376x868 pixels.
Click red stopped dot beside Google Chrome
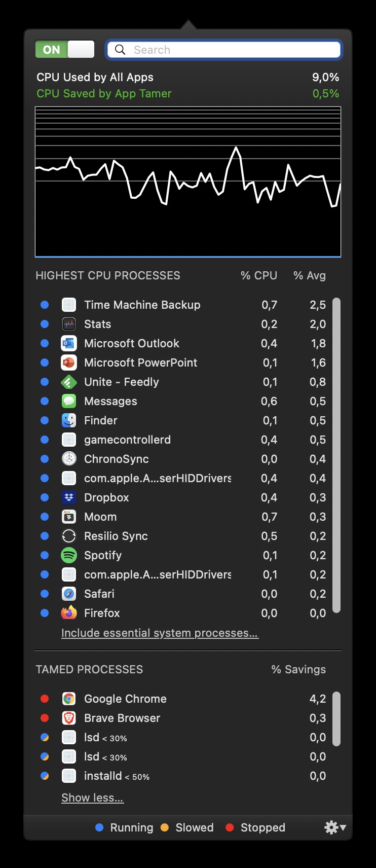coord(45,699)
